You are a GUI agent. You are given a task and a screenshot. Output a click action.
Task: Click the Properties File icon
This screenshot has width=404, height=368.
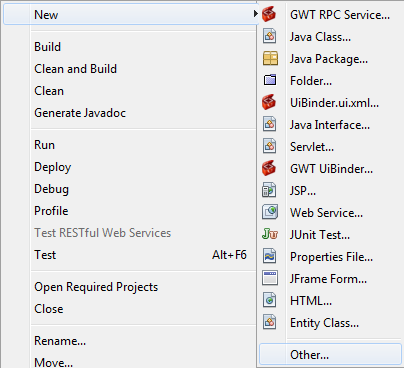pyautogui.click(x=269, y=257)
